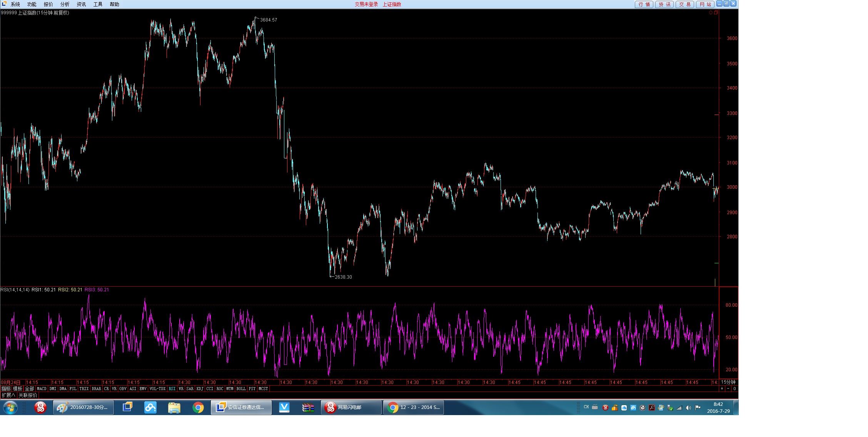This screenshot has width=868, height=437.
Task: Open the 20160728-30分 Paint taskbar window
Action: [83, 407]
